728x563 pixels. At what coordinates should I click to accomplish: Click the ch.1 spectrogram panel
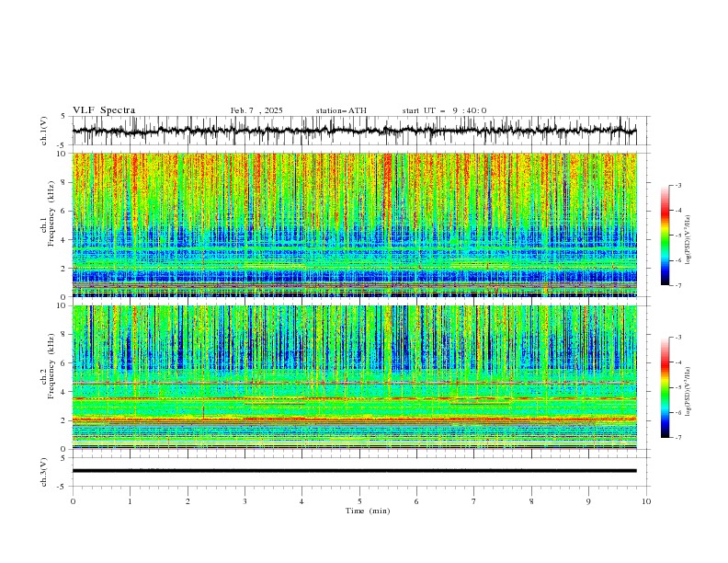click(x=354, y=224)
